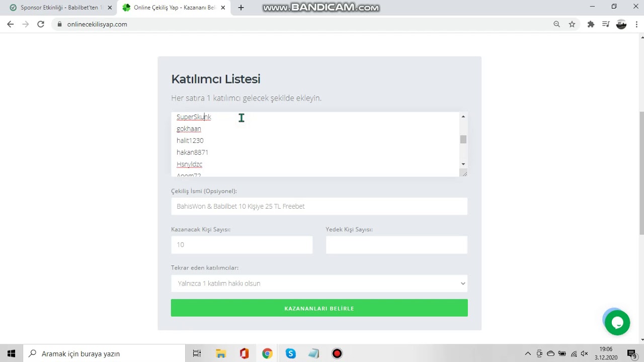Click the browser forward arrow
This screenshot has width=644, height=362.
(25, 24)
